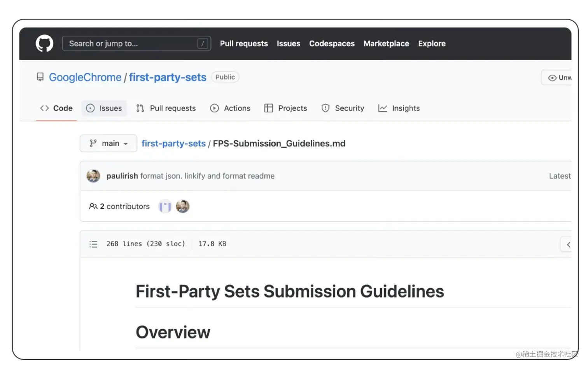Click the Overview heading
This screenshot has height=368, width=588.
[173, 332]
